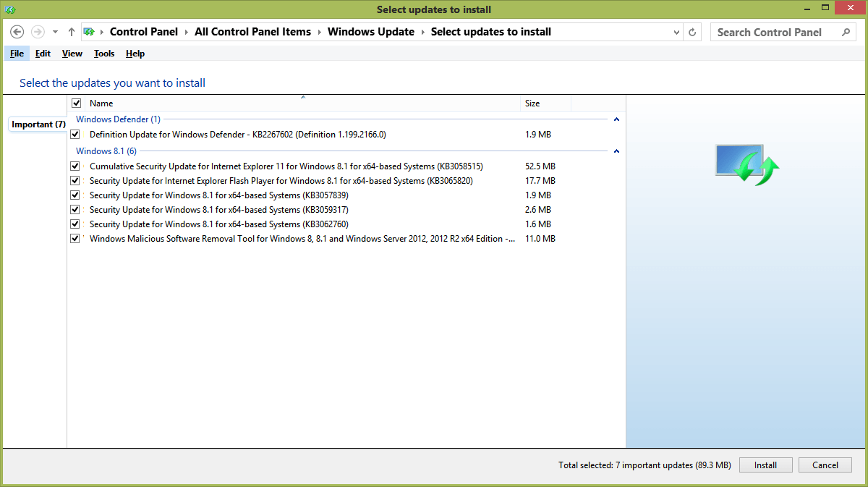Collapse the Windows 8.1 (6) group
868x487 pixels.
click(x=616, y=151)
